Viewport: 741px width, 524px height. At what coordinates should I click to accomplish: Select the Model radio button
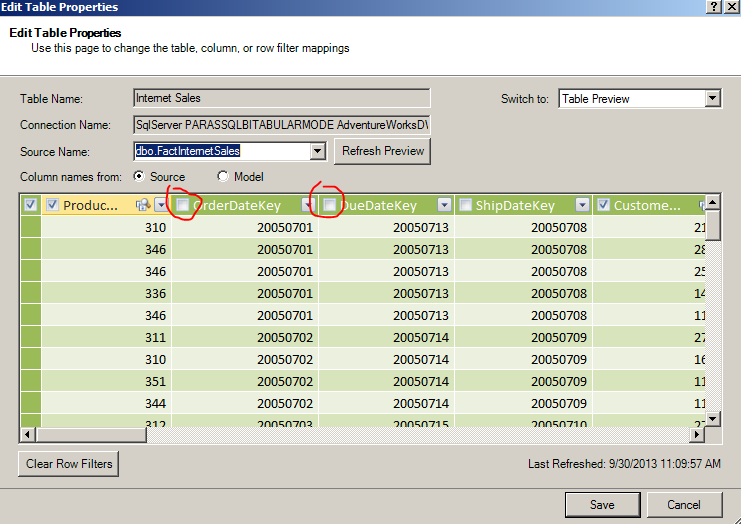coord(223,176)
